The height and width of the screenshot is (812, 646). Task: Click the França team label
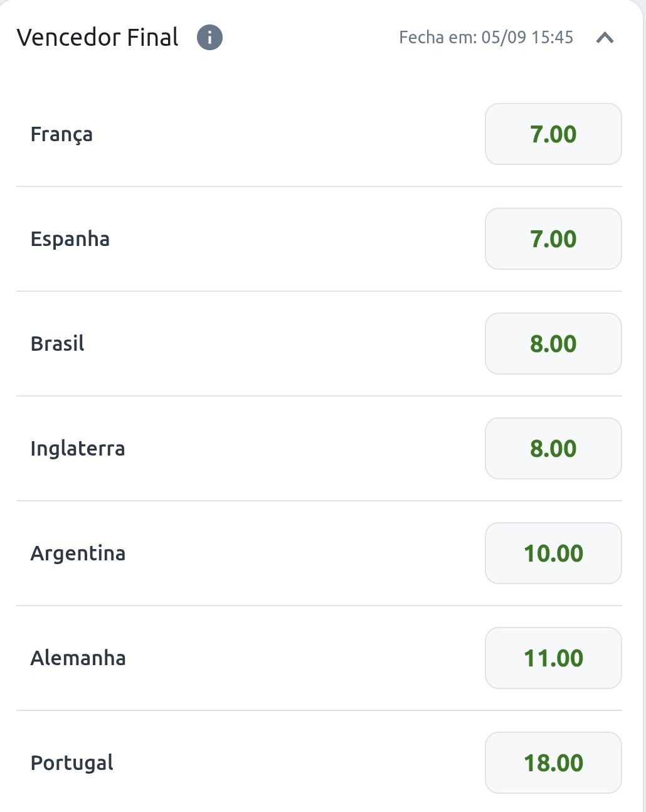pos(61,135)
